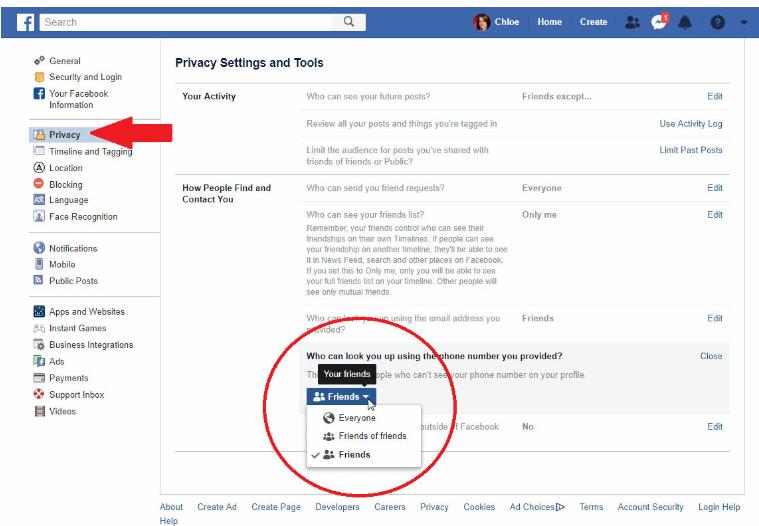759x526 pixels.
Task: Click Limit Past Posts link
Action: point(691,150)
